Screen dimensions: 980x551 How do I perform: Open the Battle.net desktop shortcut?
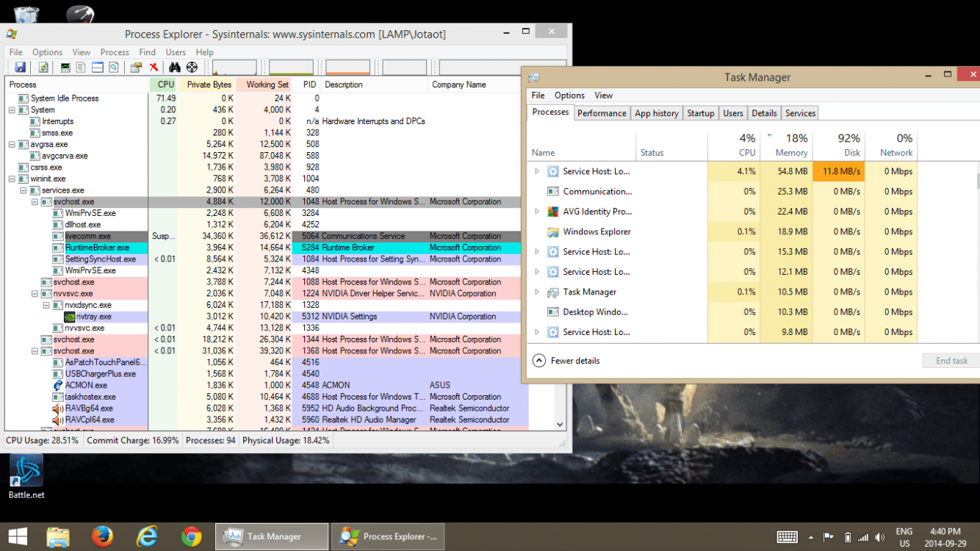26,477
